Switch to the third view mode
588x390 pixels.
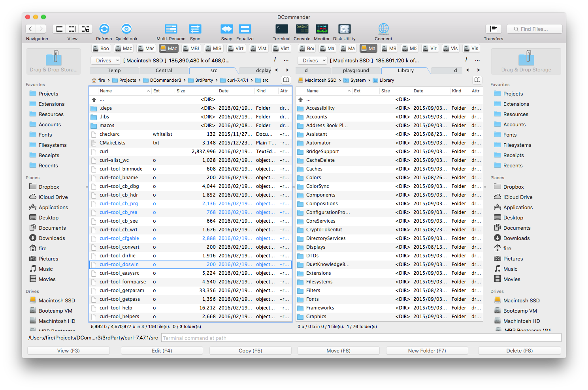pos(86,29)
